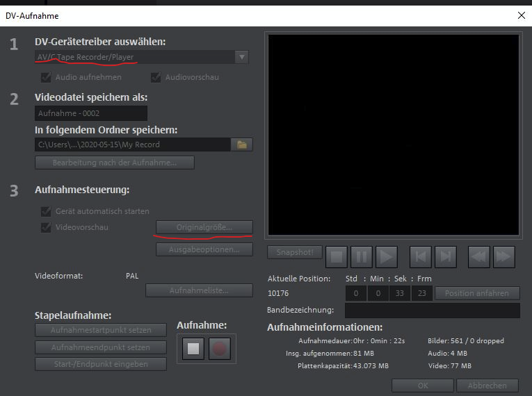This screenshot has height=396, width=532.
Task: Take a Snapshot of the preview
Action: point(295,252)
